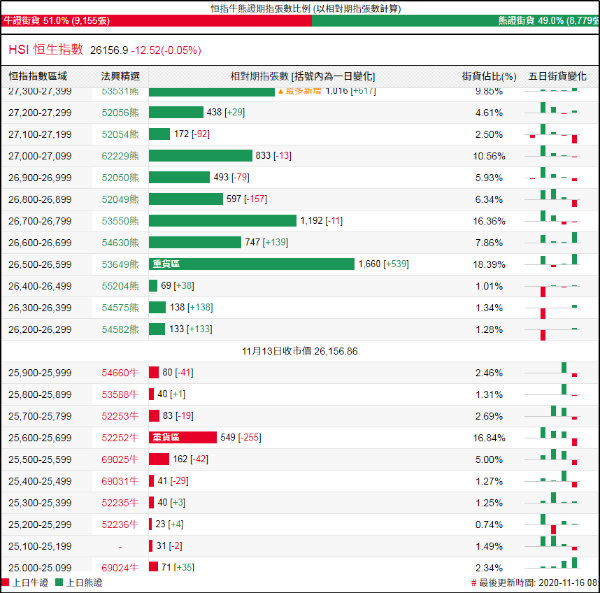This screenshot has width=600, height=593.
Task: Click the 1,192 [-11] contract count
Action: (321, 221)
